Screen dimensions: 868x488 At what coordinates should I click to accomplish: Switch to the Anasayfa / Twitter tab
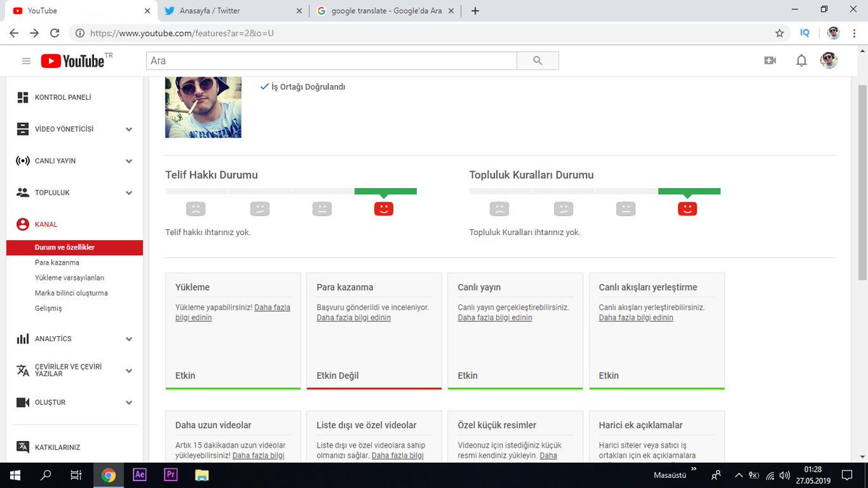[232, 11]
